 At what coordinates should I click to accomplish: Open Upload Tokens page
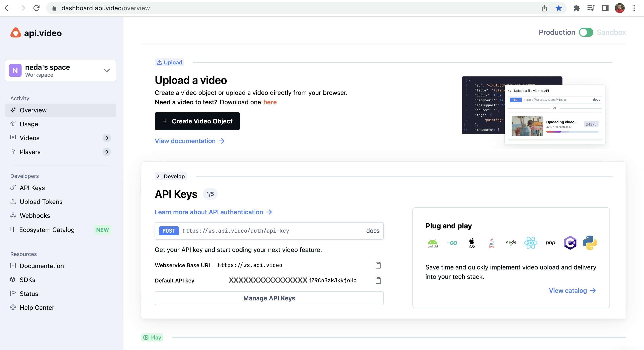[x=41, y=202]
